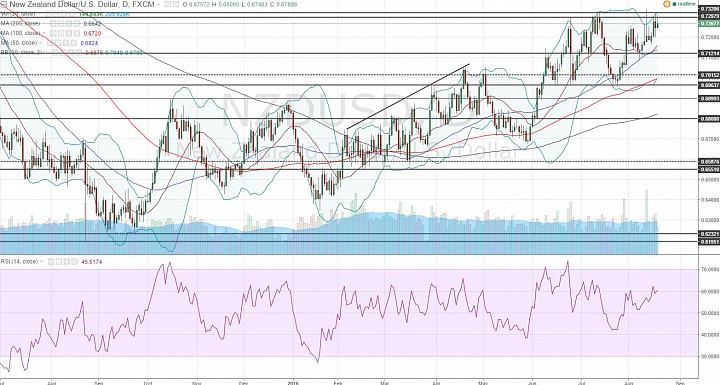Image resolution: width=720 pixels, height=385 pixels.
Task: Click the RSI value 45.5174
Action: click(x=92, y=262)
